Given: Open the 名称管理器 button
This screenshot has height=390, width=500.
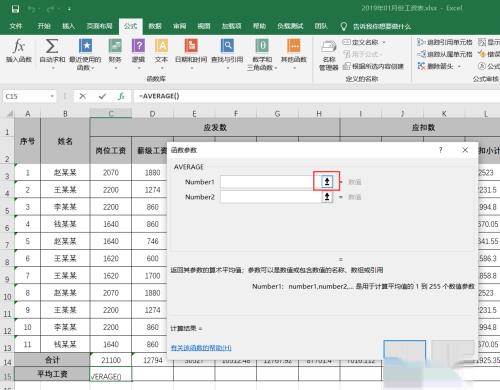Looking at the screenshot, I should click(x=329, y=55).
